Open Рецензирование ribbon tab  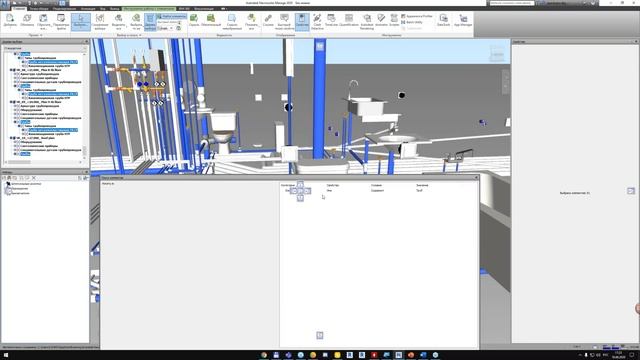coord(64,9)
